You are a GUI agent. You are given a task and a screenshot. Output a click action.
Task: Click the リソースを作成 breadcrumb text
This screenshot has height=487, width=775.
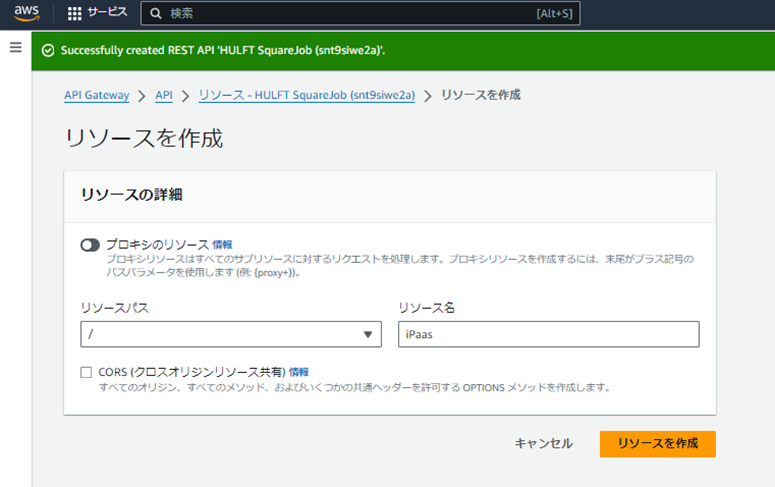tap(480, 95)
